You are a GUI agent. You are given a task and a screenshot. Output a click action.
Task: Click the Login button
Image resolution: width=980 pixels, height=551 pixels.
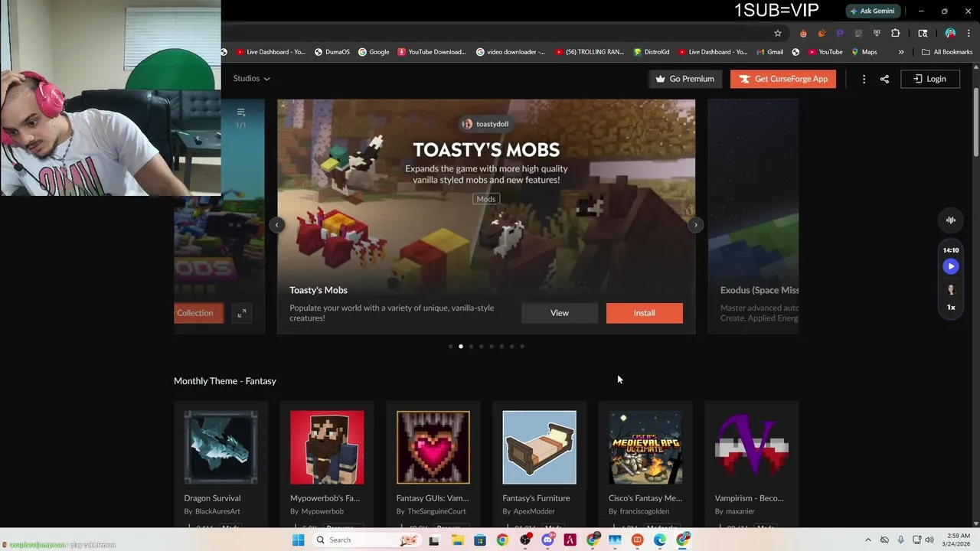tap(929, 79)
